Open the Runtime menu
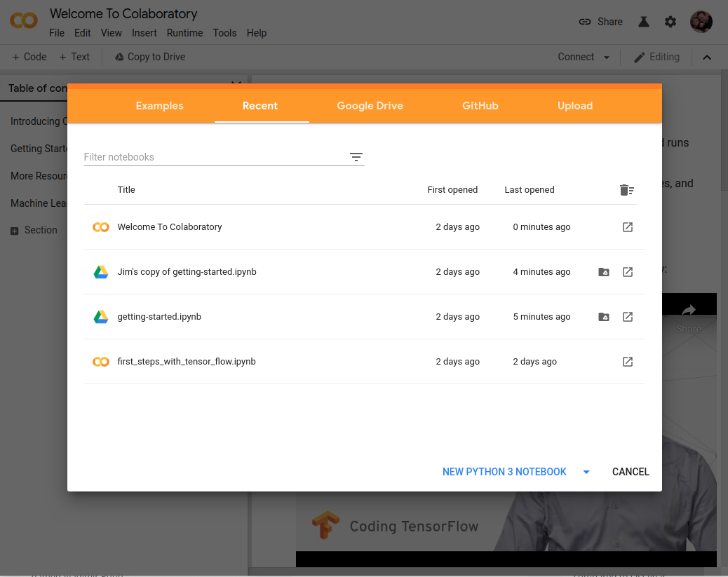Screen dimensions: 728x577 point(184,33)
